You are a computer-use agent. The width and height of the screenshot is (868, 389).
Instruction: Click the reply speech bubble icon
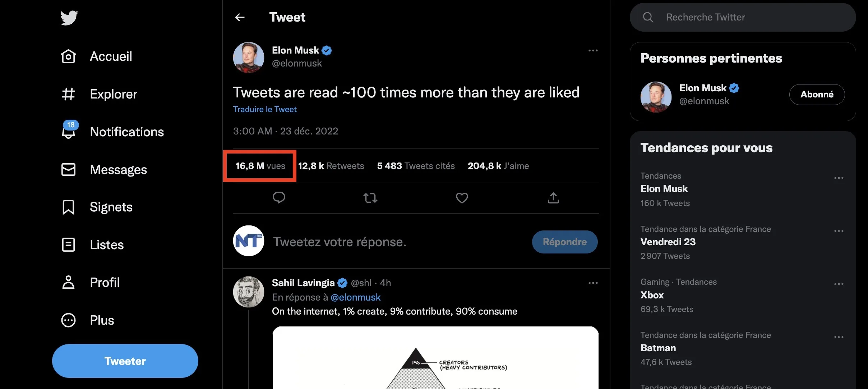(x=279, y=198)
